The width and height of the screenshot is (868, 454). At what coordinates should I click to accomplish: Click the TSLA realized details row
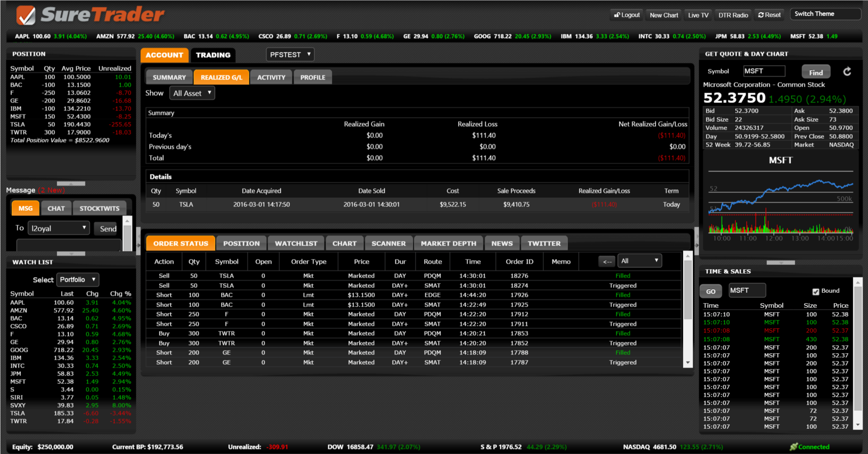pos(417,205)
